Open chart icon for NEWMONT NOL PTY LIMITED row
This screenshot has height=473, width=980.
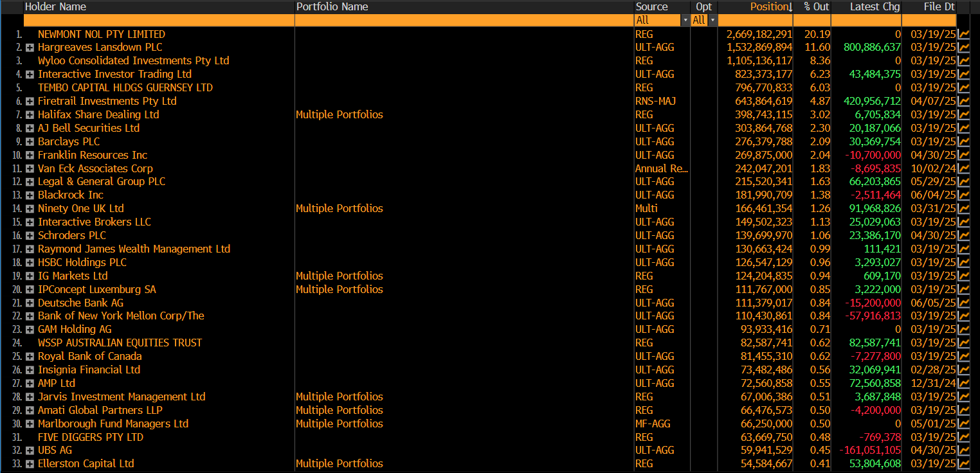coord(963,34)
